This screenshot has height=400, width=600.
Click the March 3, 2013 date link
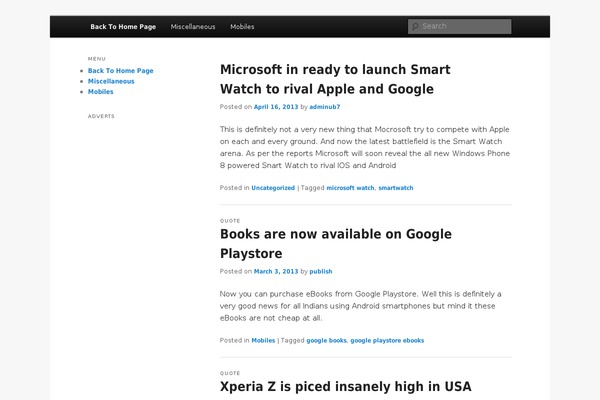[276, 271]
